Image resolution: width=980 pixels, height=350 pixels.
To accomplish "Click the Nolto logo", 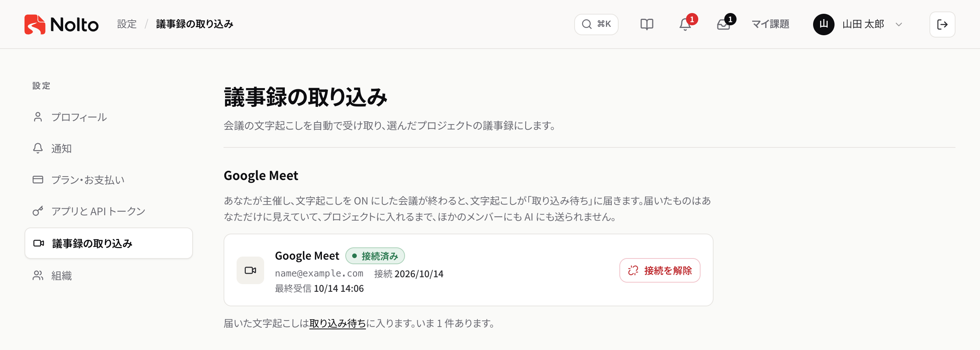I will tap(61, 25).
